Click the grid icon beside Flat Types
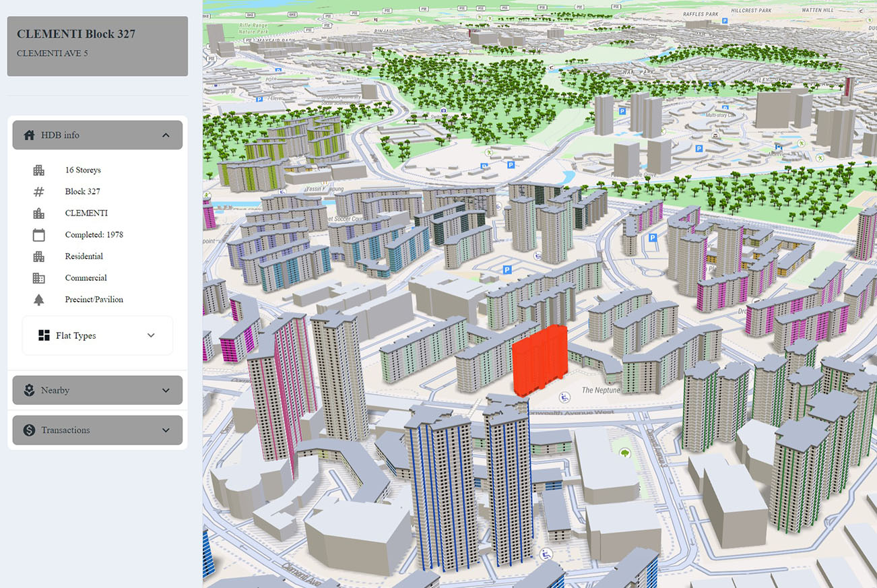 [x=44, y=335]
